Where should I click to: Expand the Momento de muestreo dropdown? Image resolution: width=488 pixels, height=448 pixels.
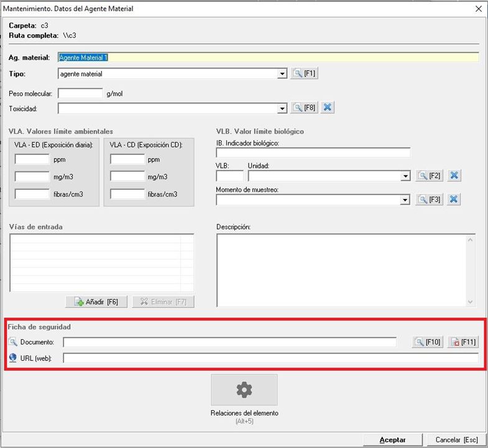pyautogui.click(x=406, y=200)
